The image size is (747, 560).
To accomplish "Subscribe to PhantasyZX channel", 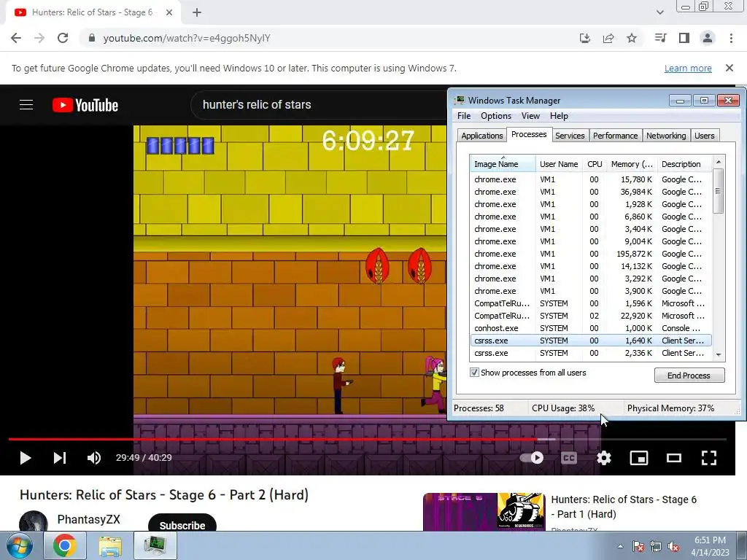I will pos(182,525).
